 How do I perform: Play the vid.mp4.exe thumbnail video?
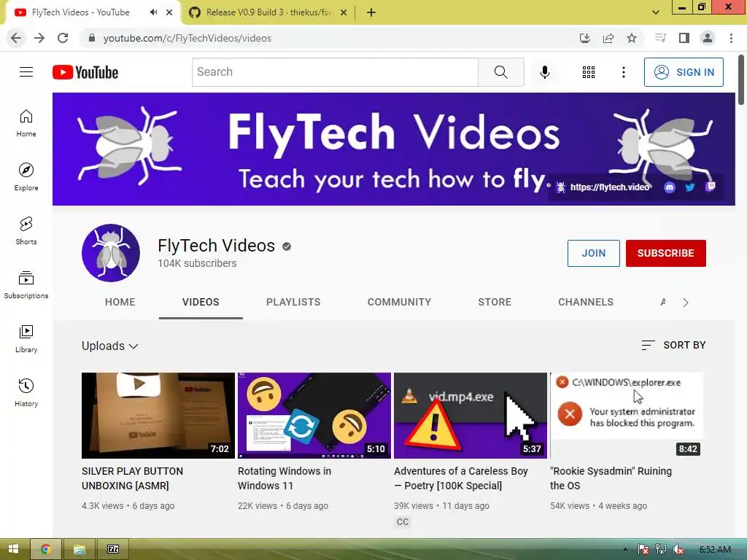click(471, 415)
